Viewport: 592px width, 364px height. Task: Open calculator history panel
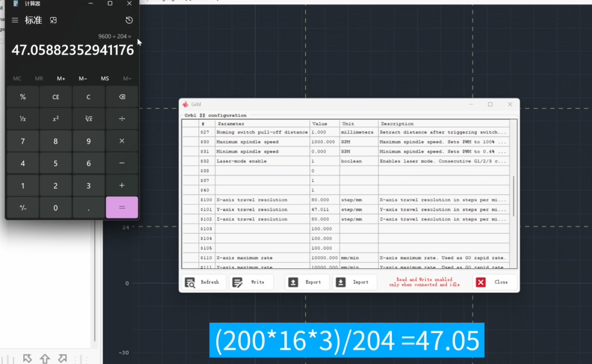(x=129, y=20)
